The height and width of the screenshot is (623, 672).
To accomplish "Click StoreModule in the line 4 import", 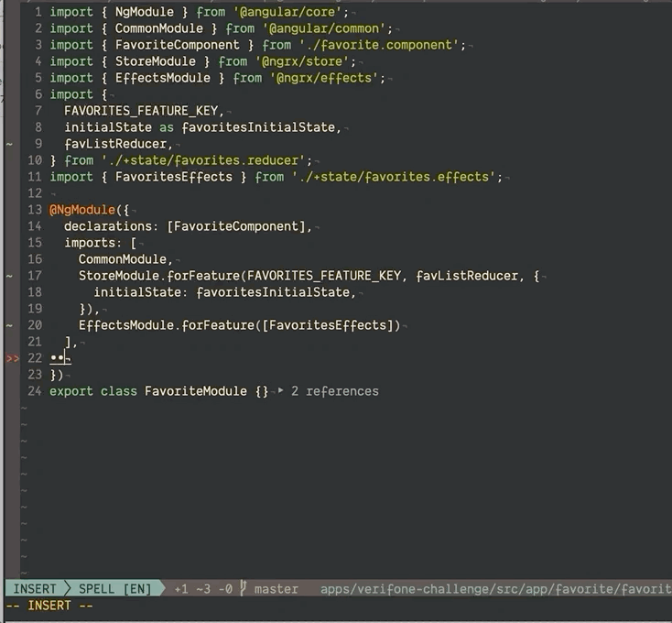I will pyautogui.click(x=155, y=61).
